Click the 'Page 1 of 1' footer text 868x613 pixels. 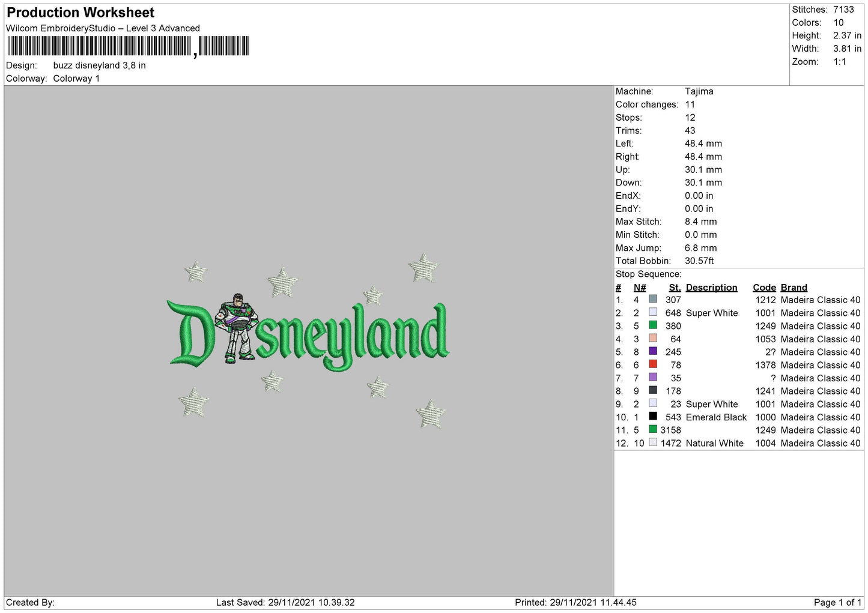(x=838, y=602)
